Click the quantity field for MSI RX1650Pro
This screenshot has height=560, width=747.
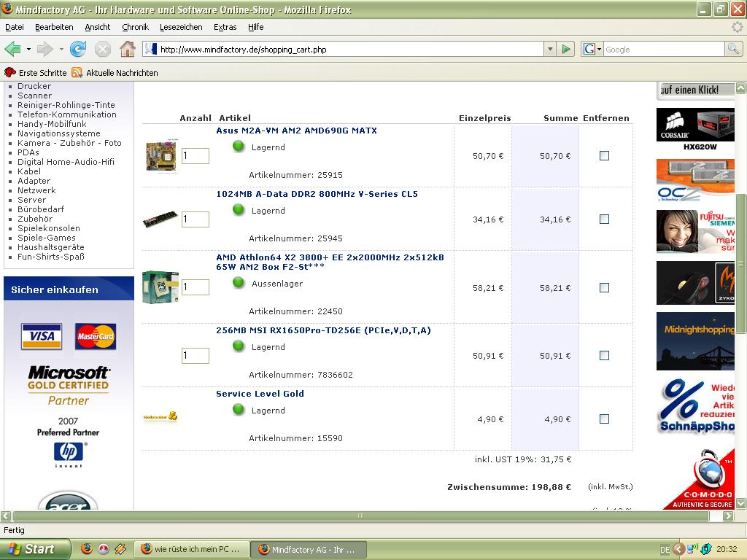(196, 355)
